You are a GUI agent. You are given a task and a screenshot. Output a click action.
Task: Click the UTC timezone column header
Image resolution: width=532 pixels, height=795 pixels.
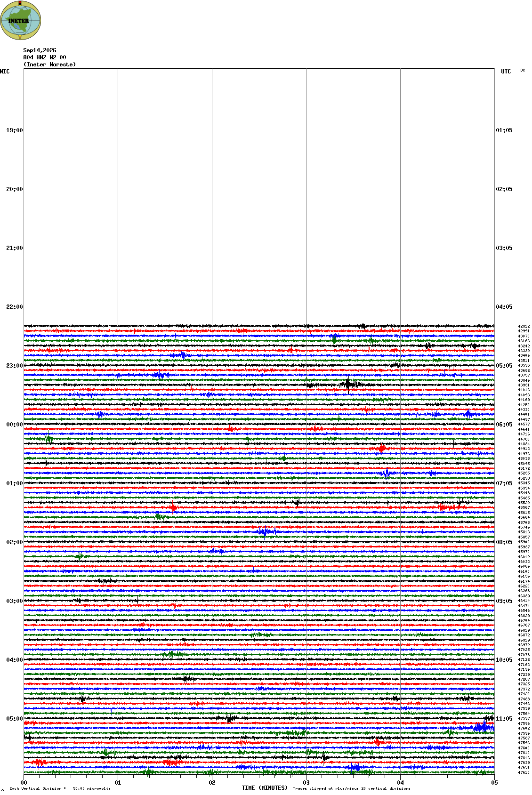[506, 72]
